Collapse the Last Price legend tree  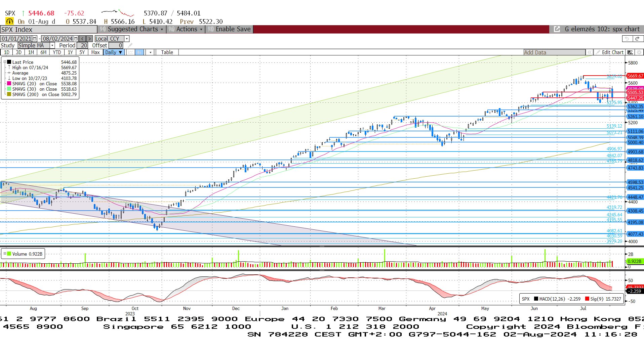(x=5, y=62)
